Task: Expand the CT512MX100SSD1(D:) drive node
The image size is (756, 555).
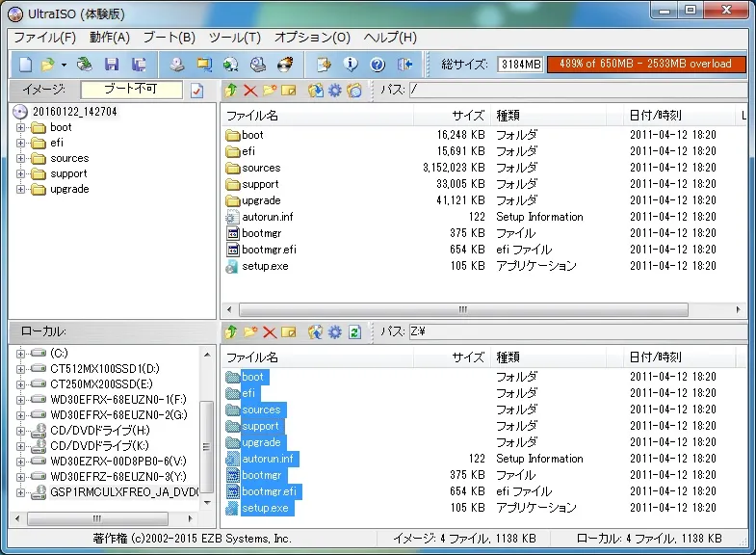Action: (21, 369)
